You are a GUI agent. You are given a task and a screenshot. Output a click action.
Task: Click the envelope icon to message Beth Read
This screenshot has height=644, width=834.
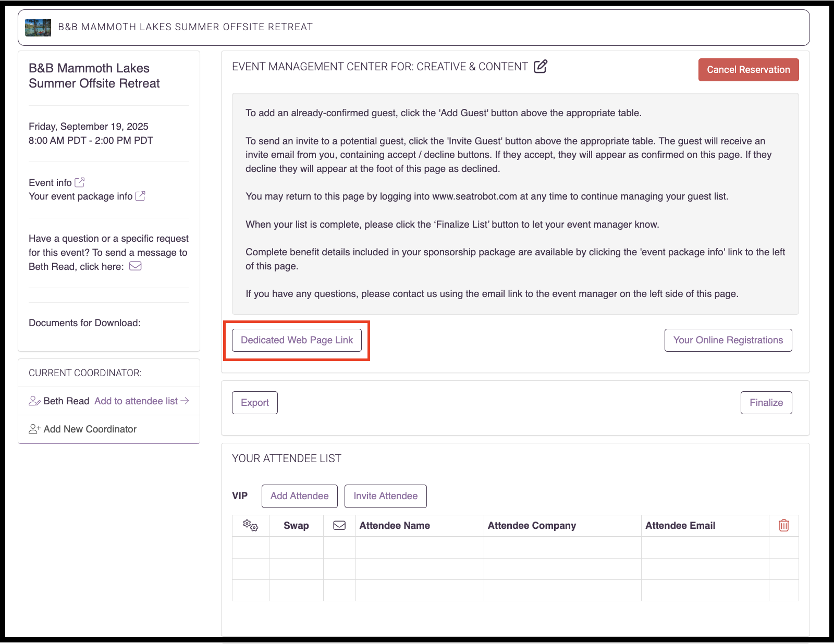[x=136, y=266]
